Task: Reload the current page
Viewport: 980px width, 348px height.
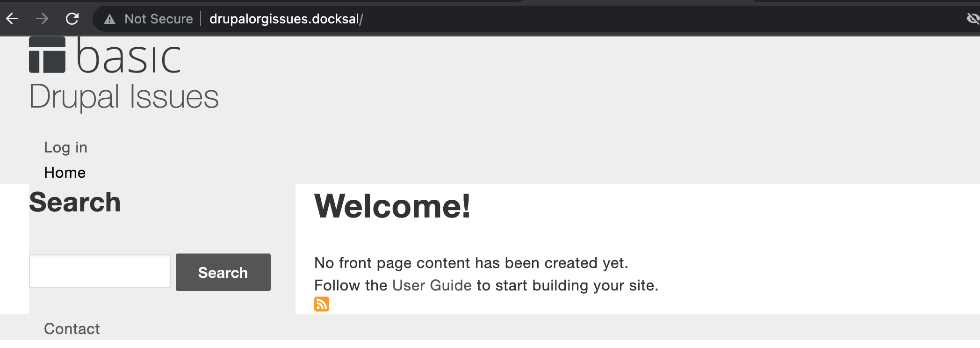Action: click(72, 19)
